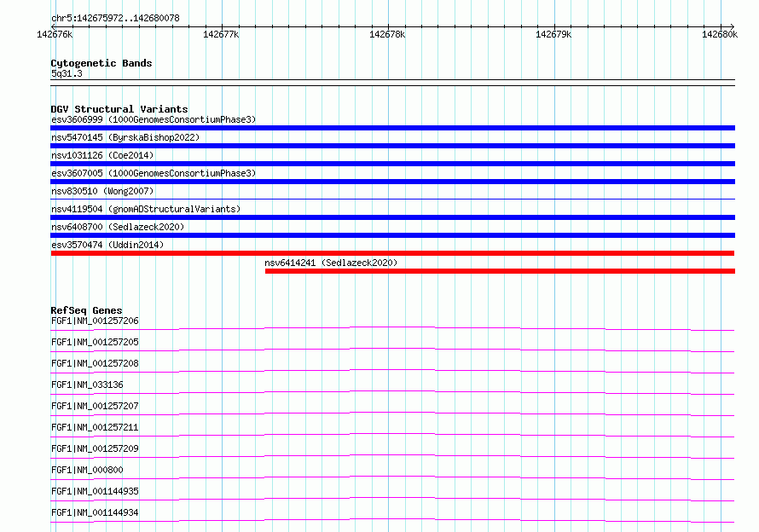Open variant nsv4119504 (gnomADStructuralVariants) label
The width and height of the screenshot is (759, 532).
pos(146,209)
